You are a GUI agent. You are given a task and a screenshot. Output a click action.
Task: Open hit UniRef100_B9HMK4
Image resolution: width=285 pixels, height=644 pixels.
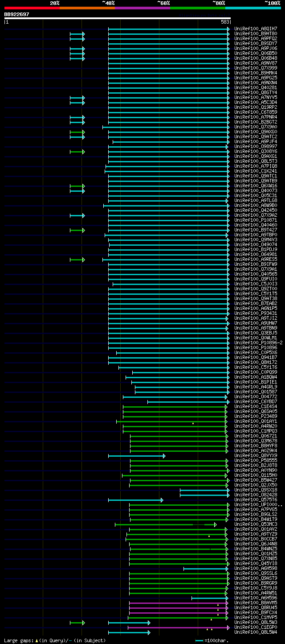point(256,73)
